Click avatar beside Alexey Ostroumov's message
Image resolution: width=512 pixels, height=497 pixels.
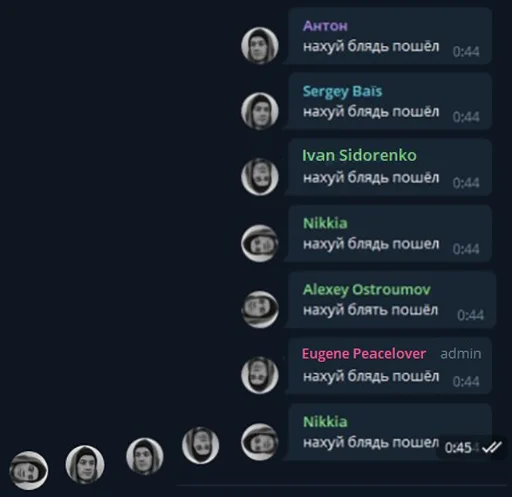coord(260,309)
